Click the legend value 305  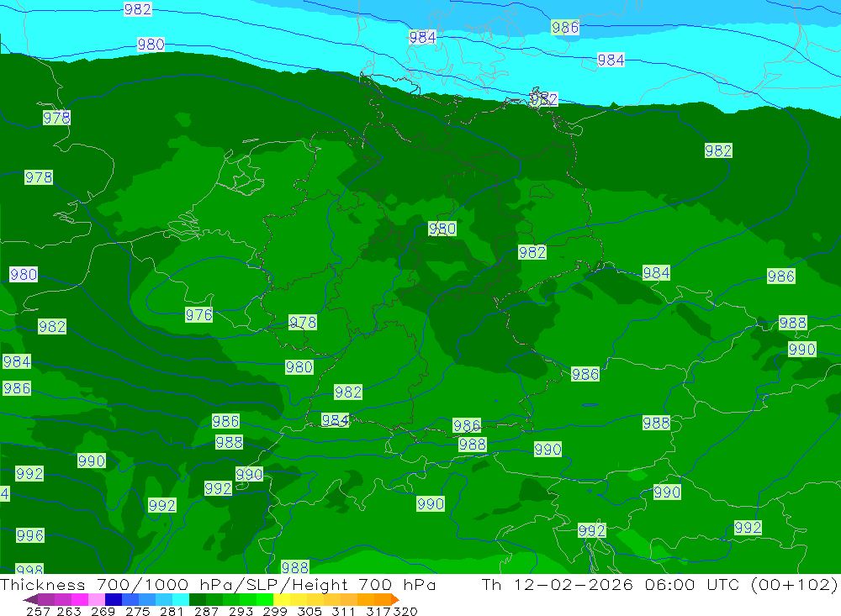(x=309, y=611)
